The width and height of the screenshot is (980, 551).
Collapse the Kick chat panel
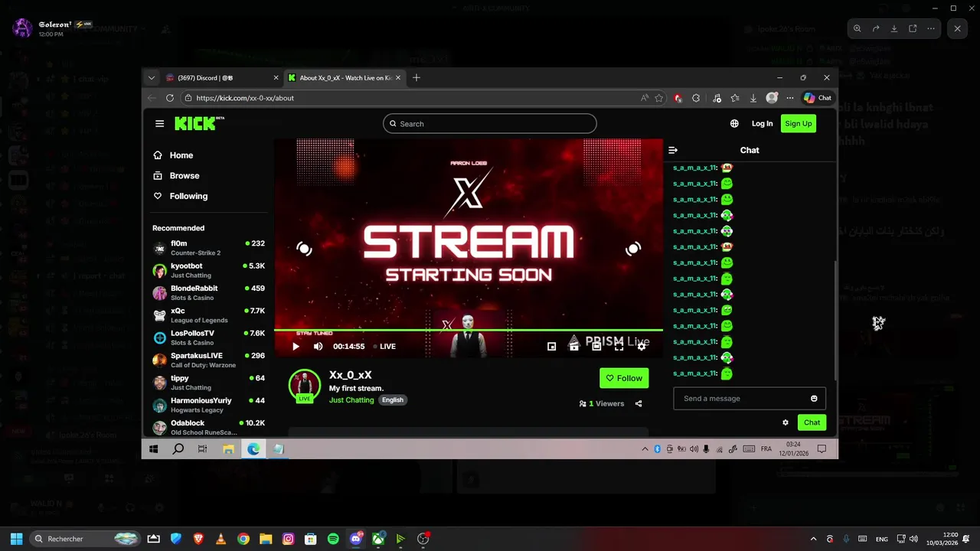pyautogui.click(x=673, y=150)
